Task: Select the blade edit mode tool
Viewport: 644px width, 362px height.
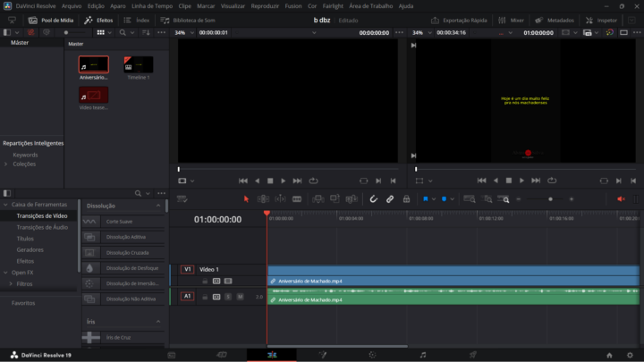Action: pos(298,199)
